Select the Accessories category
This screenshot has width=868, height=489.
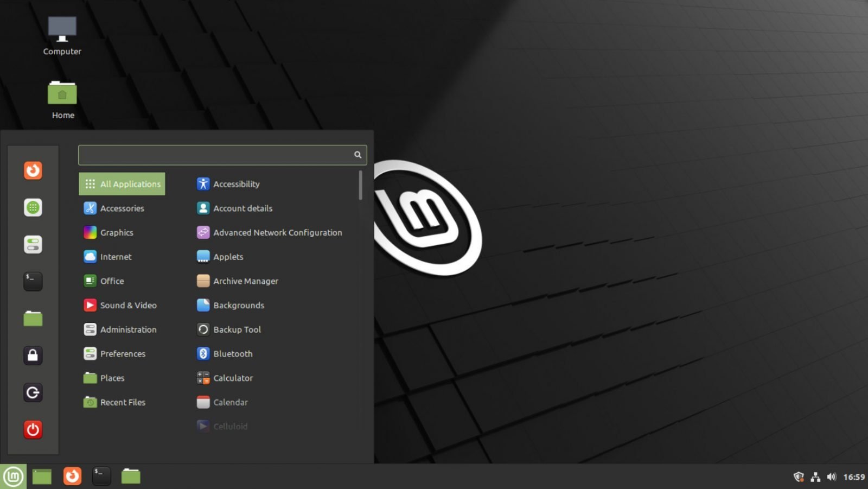122,208
